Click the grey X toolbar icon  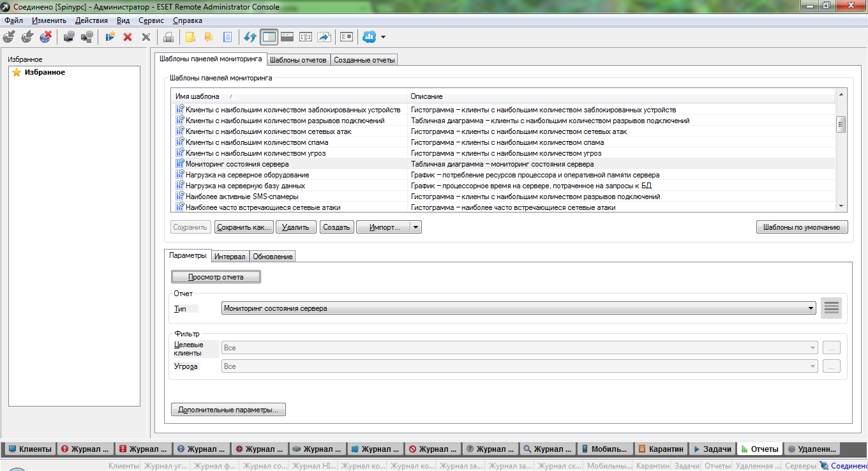pos(146,37)
